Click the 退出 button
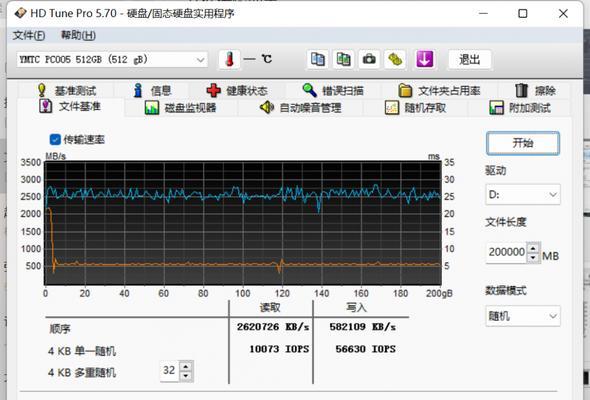The image size is (590, 400). [x=470, y=59]
